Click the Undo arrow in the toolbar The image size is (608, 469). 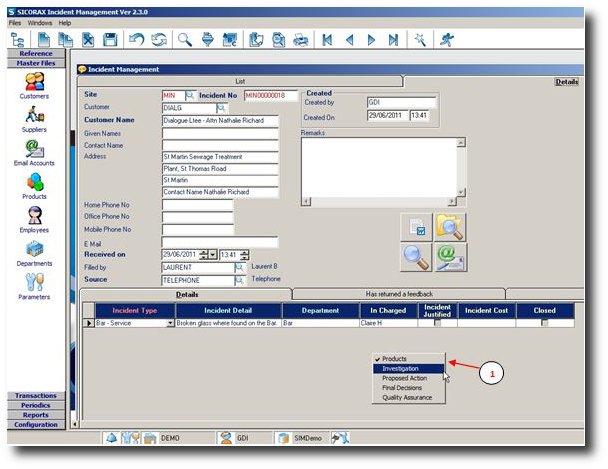tap(136, 40)
